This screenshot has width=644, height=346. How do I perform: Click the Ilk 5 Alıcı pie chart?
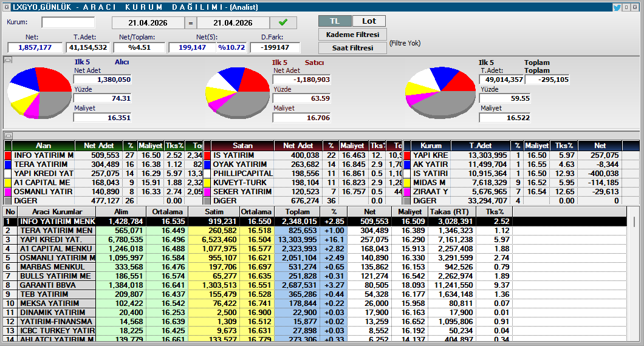coord(39,93)
